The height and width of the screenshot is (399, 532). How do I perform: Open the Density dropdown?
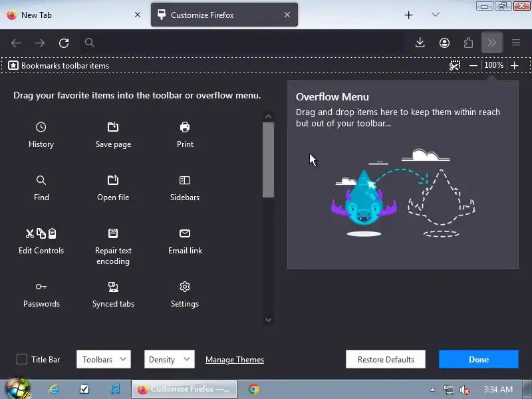(170, 359)
